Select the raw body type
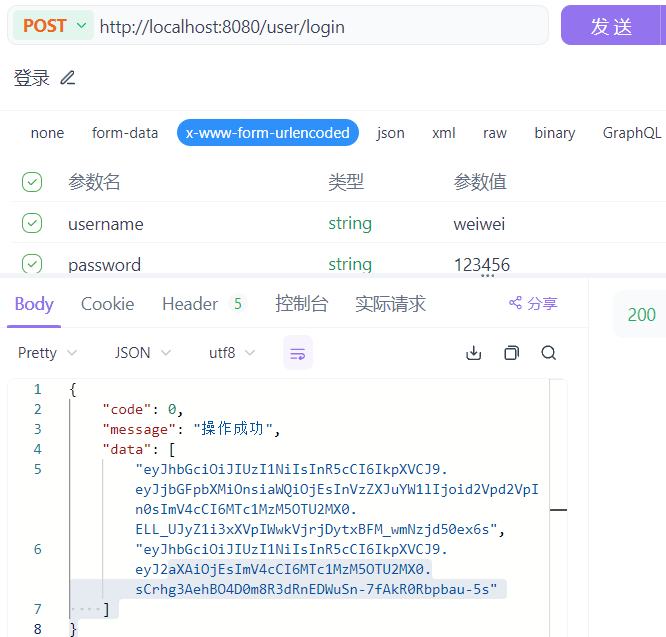 (x=495, y=133)
